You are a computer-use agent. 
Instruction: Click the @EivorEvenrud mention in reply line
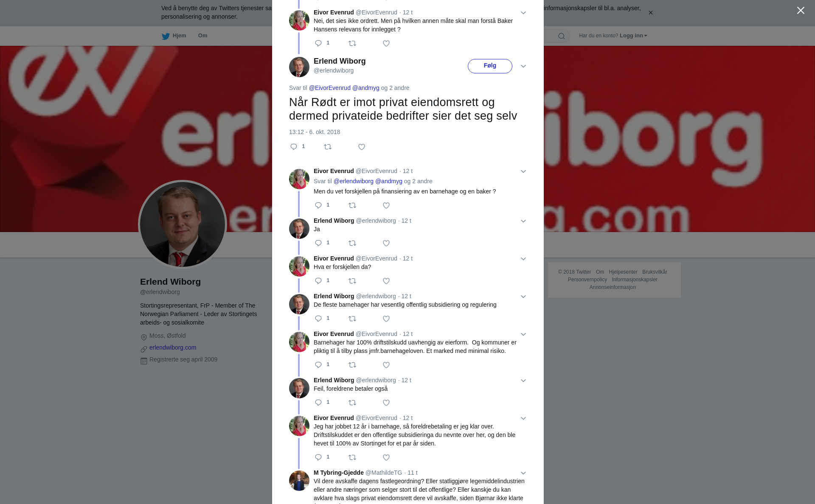click(x=330, y=88)
